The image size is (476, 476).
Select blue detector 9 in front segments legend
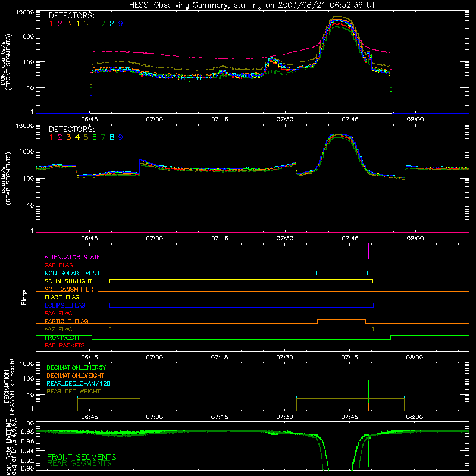(x=121, y=23)
